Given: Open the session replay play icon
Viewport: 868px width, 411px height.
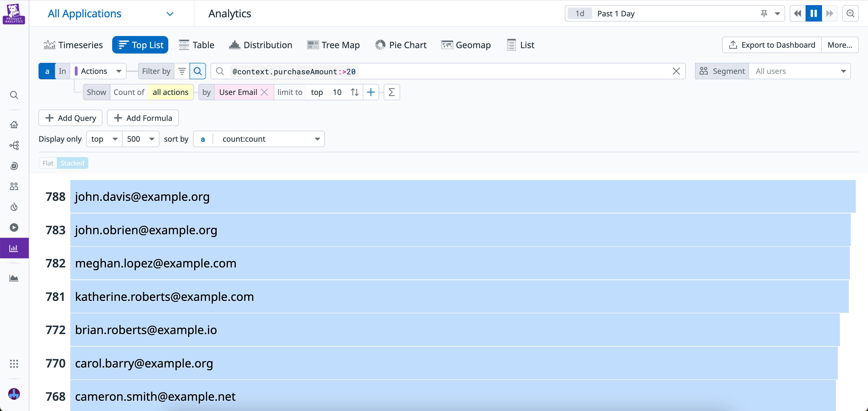Looking at the screenshot, I should pyautogui.click(x=14, y=227).
